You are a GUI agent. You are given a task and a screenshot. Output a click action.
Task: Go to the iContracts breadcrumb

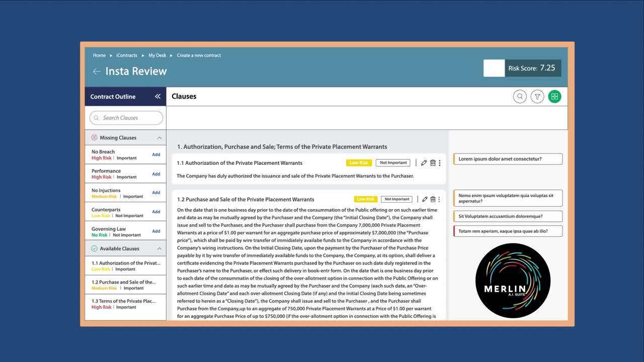[126, 55]
